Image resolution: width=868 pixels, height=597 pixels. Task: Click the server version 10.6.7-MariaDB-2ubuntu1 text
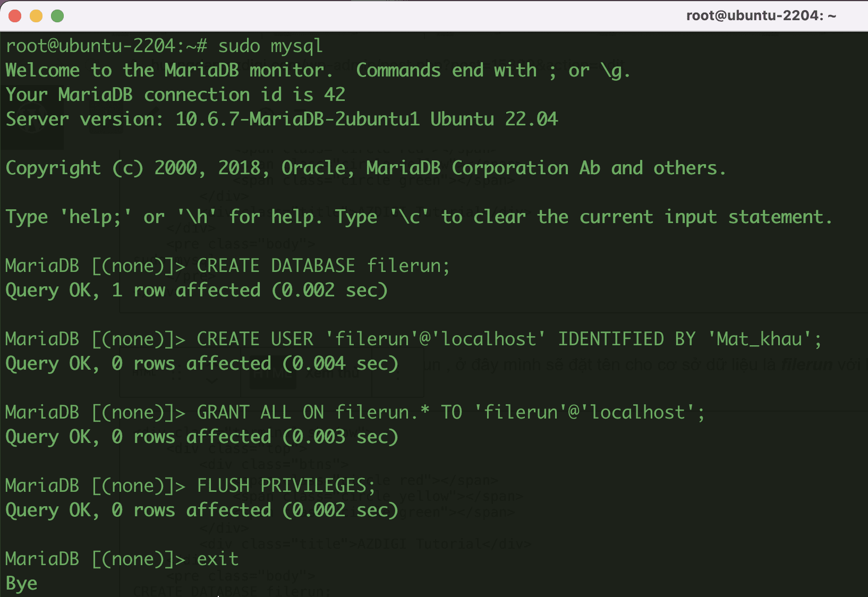pyautogui.click(x=297, y=120)
